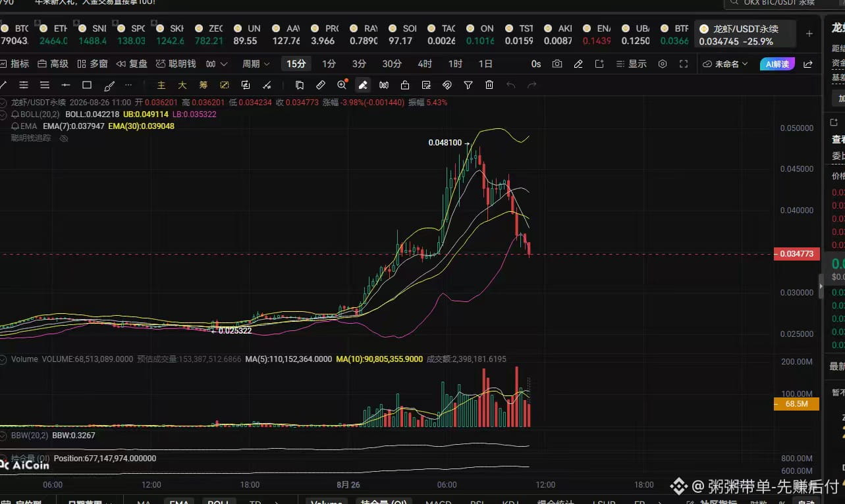
Task: Click the pencil edit icon in top toolbar
Action: 578,64
